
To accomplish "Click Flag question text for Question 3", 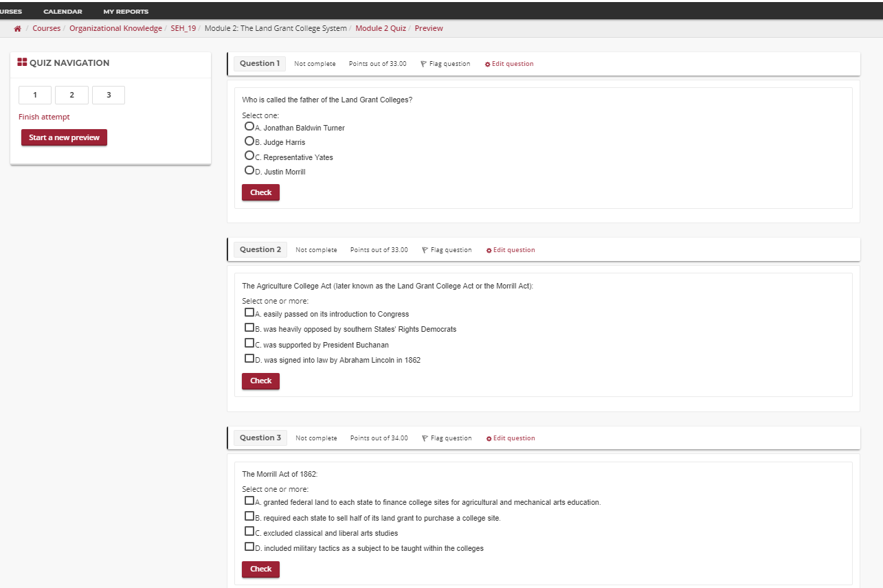I will click(451, 438).
